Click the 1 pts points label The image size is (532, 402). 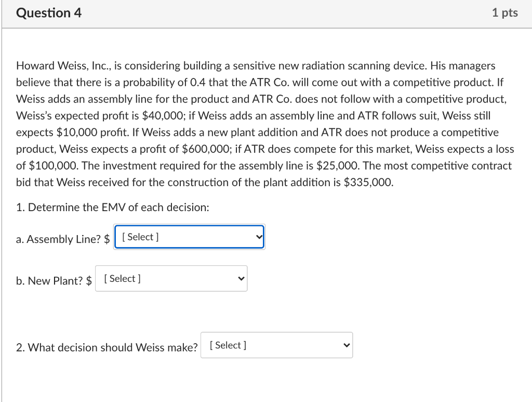pyautogui.click(x=504, y=13)
